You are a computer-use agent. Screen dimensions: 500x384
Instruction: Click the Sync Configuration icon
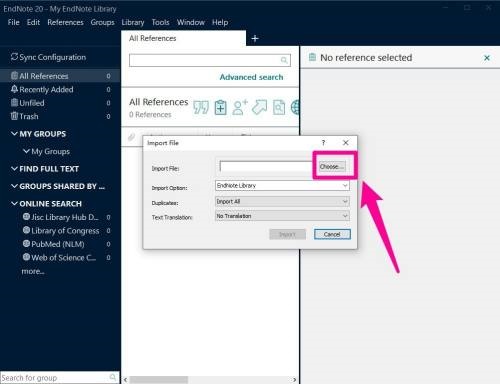(x=14, y=57)
